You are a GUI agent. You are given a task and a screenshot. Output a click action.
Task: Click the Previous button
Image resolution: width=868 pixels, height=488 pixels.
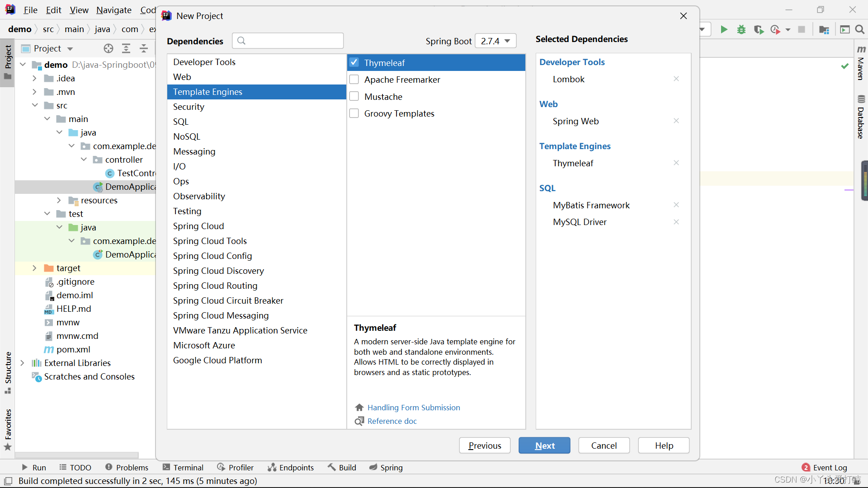pos(485,446)
